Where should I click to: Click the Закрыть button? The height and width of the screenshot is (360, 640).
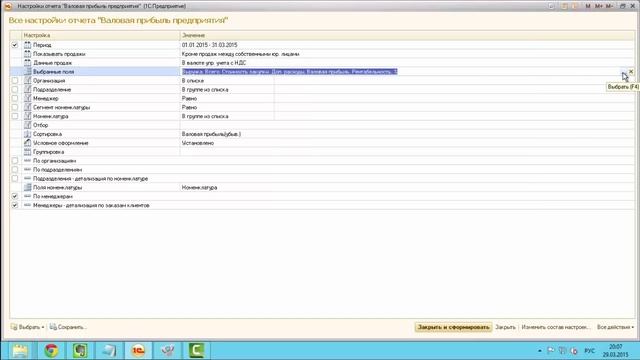tap(505, 327)
